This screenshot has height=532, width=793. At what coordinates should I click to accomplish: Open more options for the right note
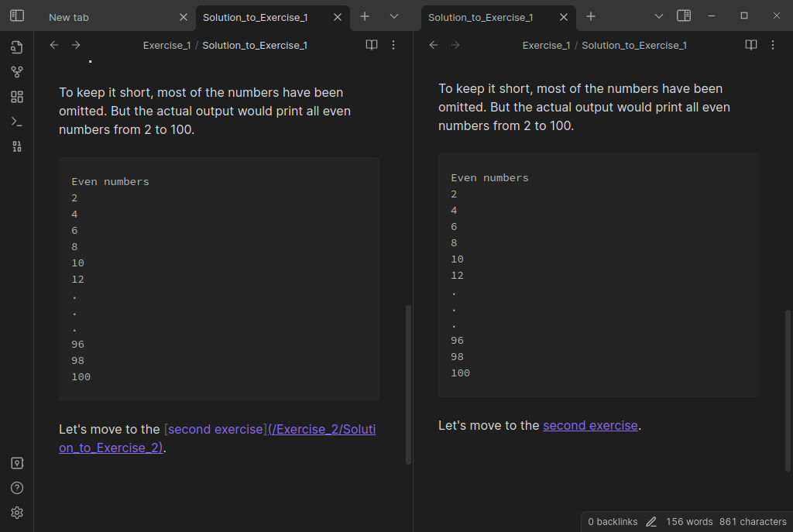tap(772, 45)
